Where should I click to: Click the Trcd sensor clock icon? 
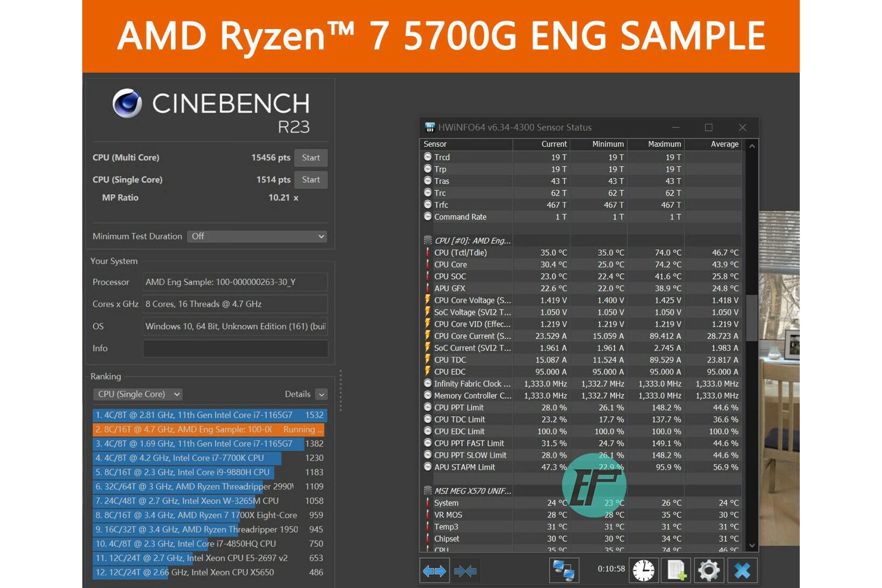[428, 157]
